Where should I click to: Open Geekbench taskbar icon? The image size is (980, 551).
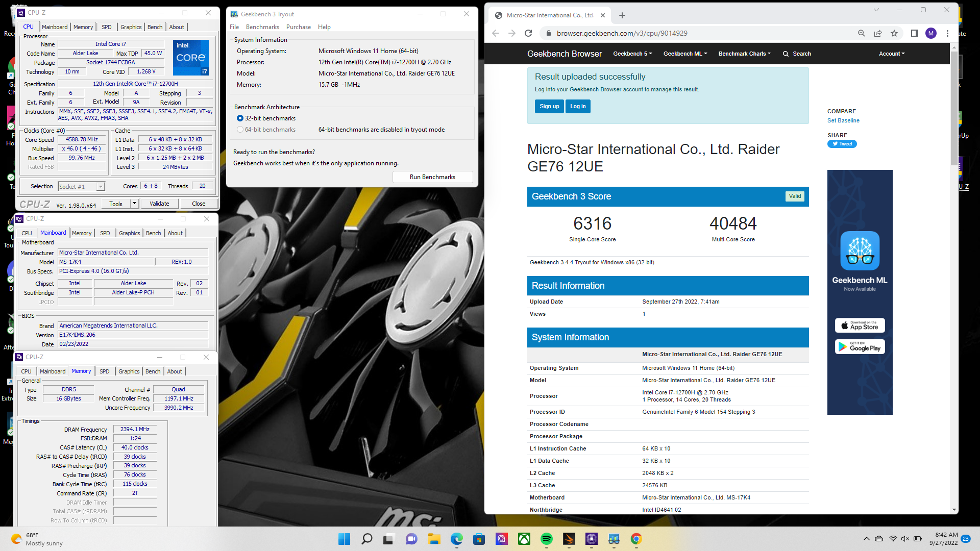(x=614, y=539)
